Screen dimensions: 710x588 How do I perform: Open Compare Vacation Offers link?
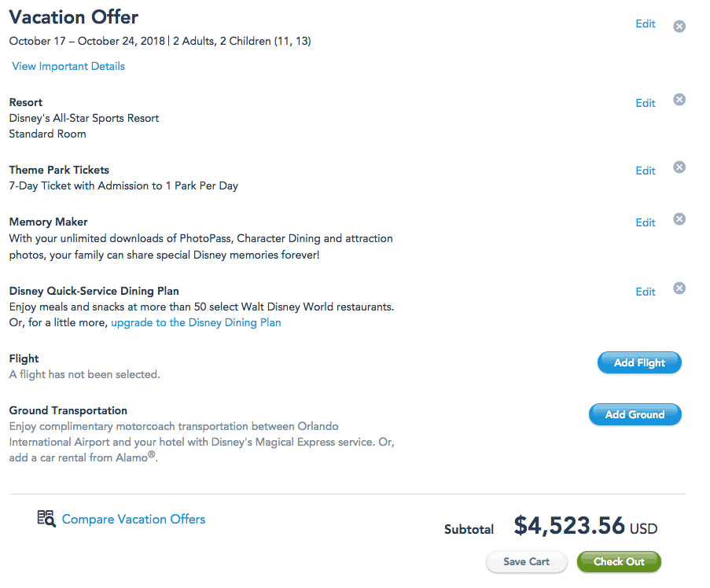pyautogui.click(x=134, y=519)
